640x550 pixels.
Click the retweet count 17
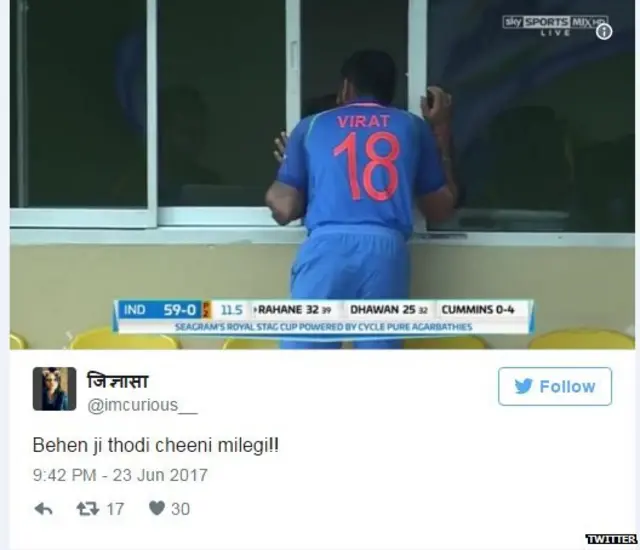[x=115, y=509]
